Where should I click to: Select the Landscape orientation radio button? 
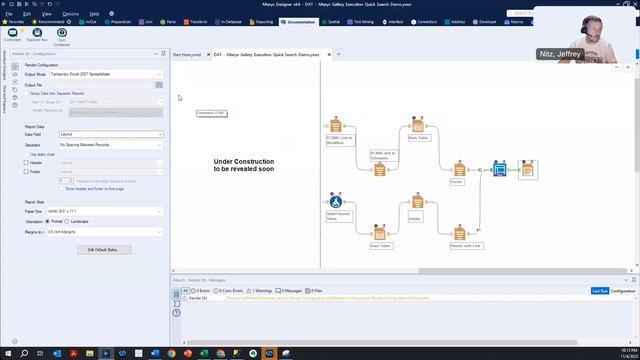pyautogui.click(x=67, y=221)
